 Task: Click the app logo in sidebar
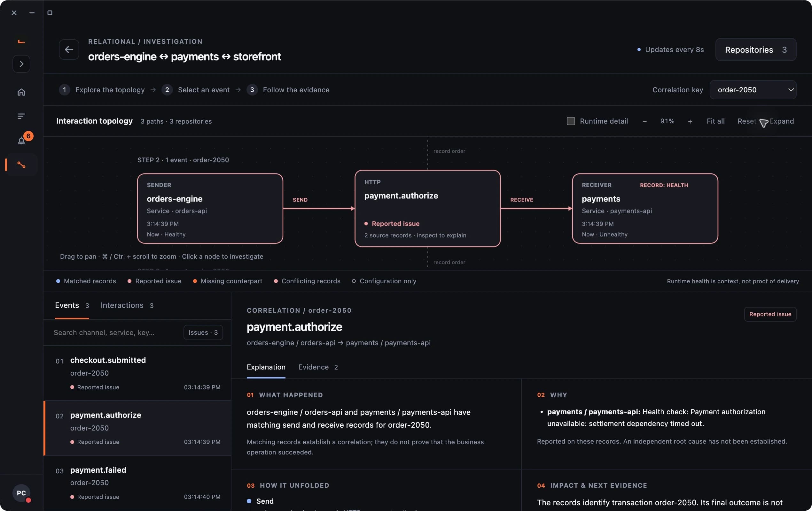pyautogui.click(x=21, y=42)
